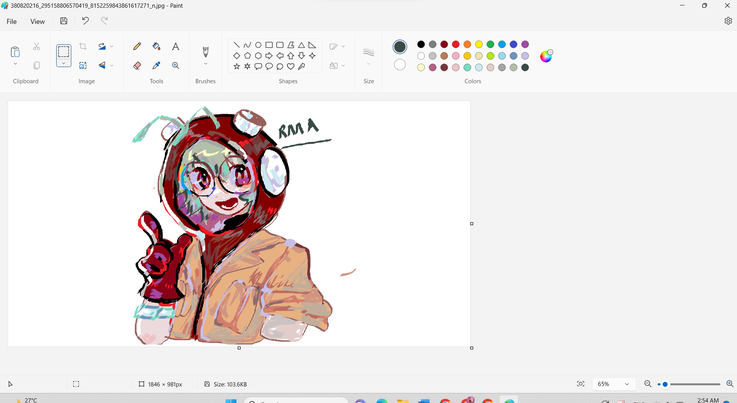Click the Resize and skew icon
The image size is (737, 403).
pos(83,65)
